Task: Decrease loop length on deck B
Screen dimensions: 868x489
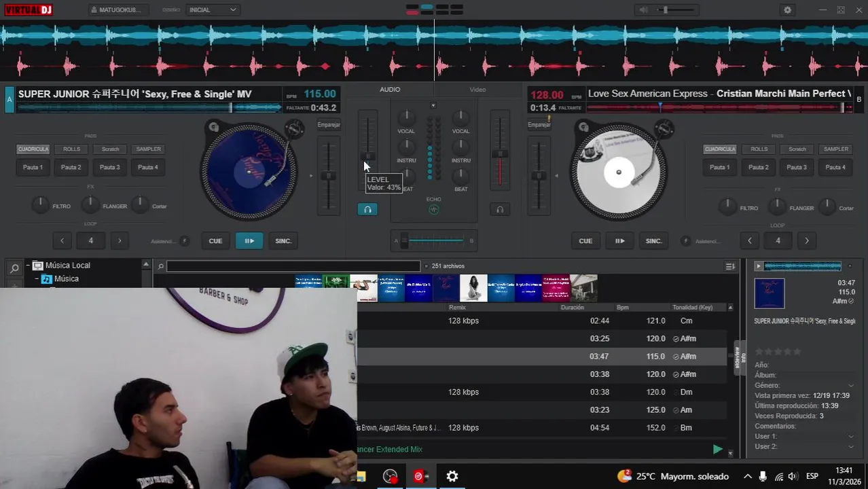Action: (749, 240)
